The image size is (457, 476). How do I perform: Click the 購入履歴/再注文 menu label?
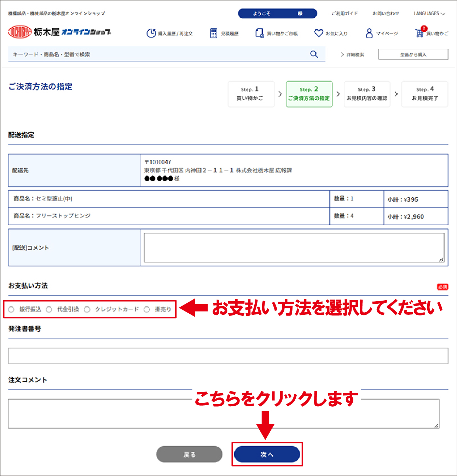(x=175, y=34)
